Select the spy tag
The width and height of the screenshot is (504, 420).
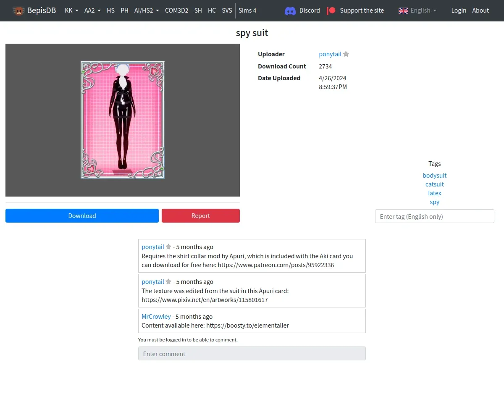tap(434, 202)
